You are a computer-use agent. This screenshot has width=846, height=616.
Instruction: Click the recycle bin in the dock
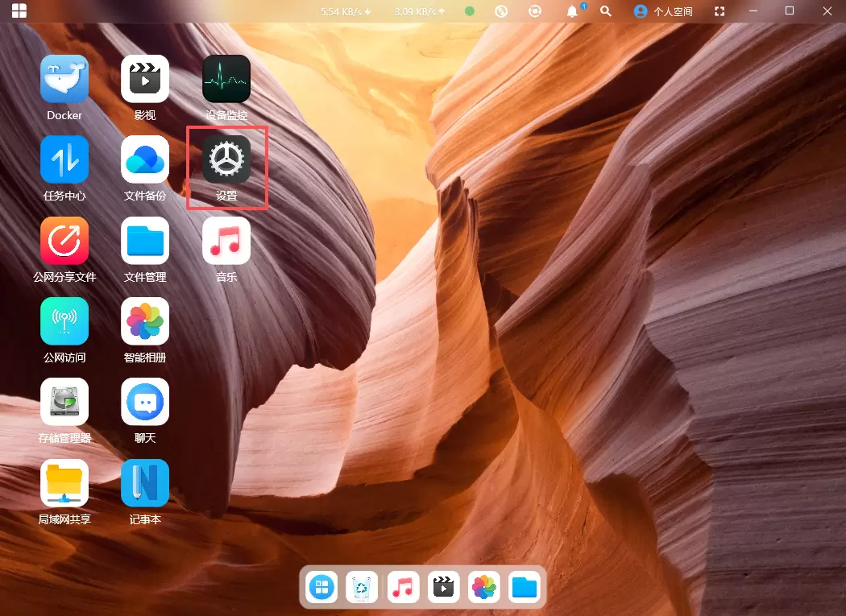click(363, 587)
